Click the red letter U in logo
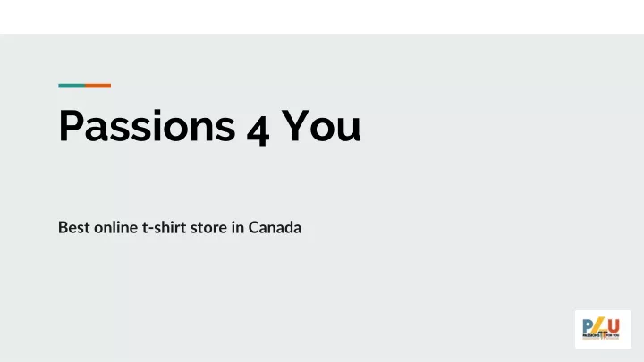Screen dimensions: 644x362 (x=614, y=327)
